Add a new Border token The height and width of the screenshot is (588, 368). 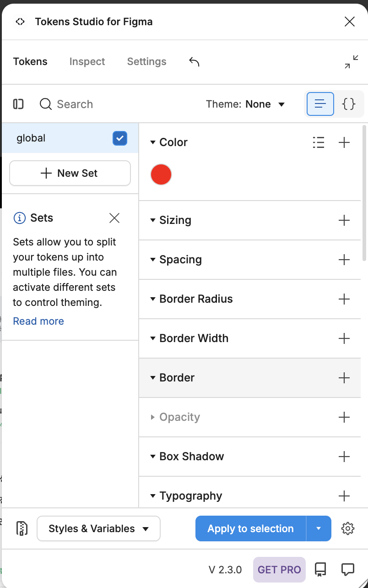(x=344, y=378)
